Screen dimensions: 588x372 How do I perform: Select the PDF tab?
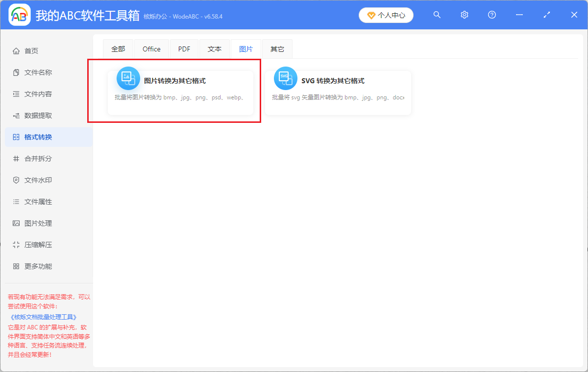[x=184, y=49]
